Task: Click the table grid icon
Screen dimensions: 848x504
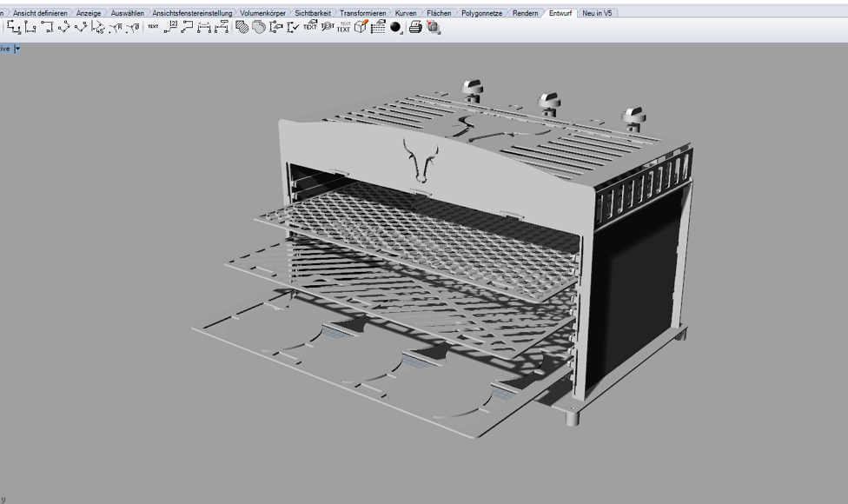Action: tap(378, 28)
